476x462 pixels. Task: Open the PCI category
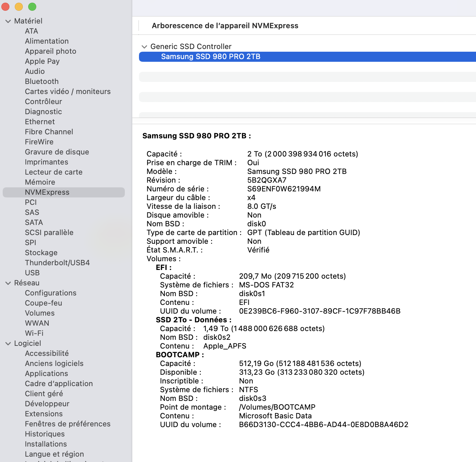[x=31, y=202]
